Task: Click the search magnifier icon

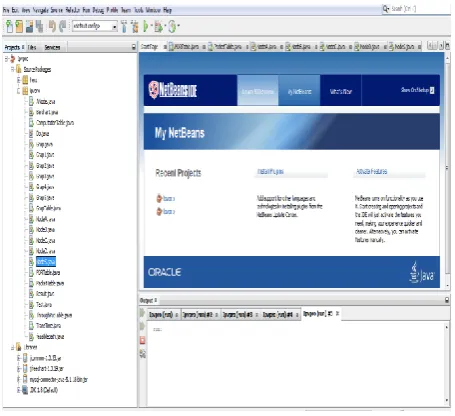Action: (x=386, y=9)
